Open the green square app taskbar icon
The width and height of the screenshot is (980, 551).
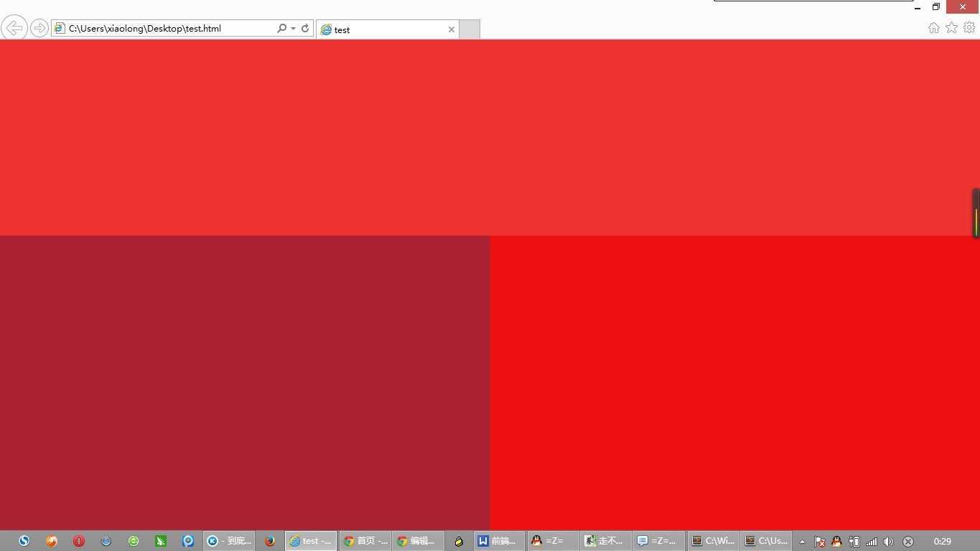(161, 541)
